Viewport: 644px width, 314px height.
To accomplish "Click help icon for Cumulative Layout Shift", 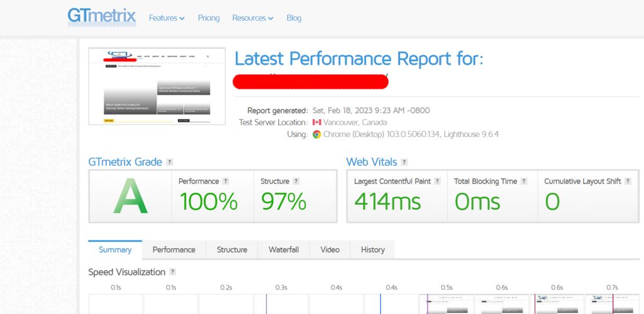I will tap(628, 181).
